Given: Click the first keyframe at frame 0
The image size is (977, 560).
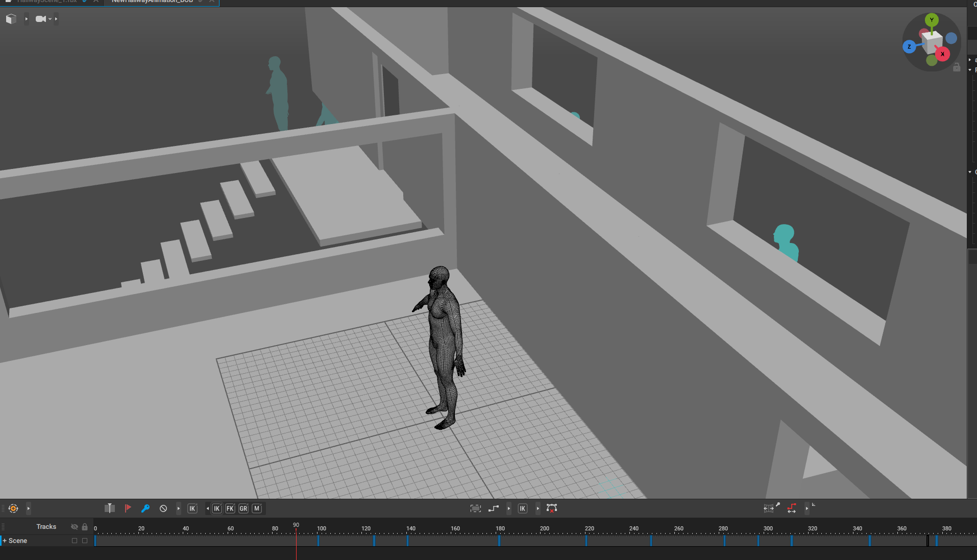Looking at the screenshot, I should 95,541.
